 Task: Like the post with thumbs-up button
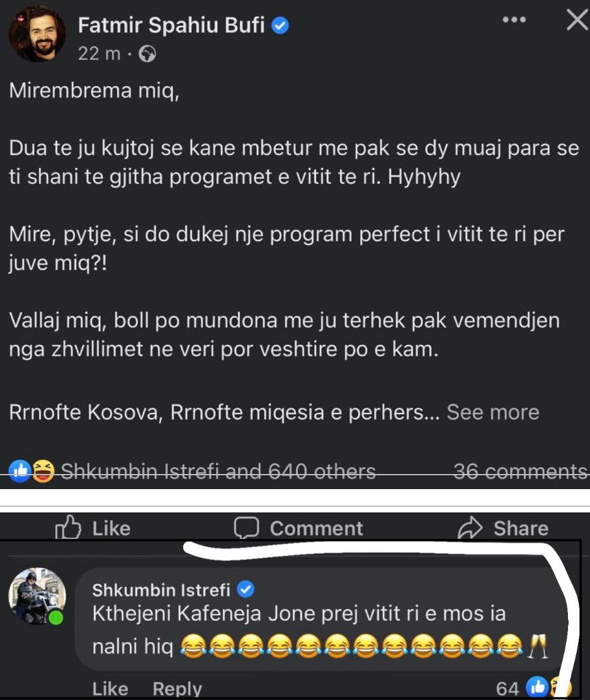coord(93,528)
